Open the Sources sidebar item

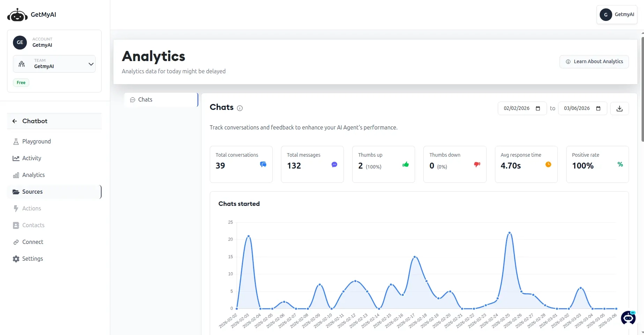point(32,192)
